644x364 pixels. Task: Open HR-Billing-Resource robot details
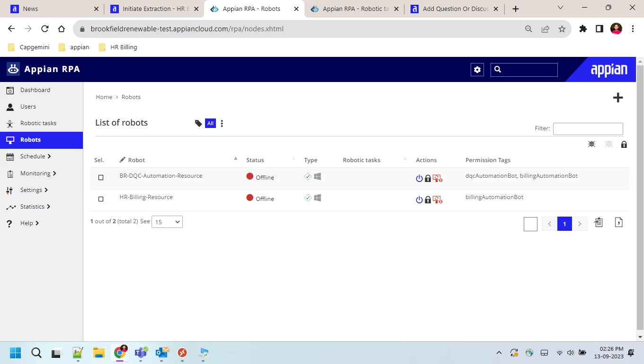click(146, 197)
